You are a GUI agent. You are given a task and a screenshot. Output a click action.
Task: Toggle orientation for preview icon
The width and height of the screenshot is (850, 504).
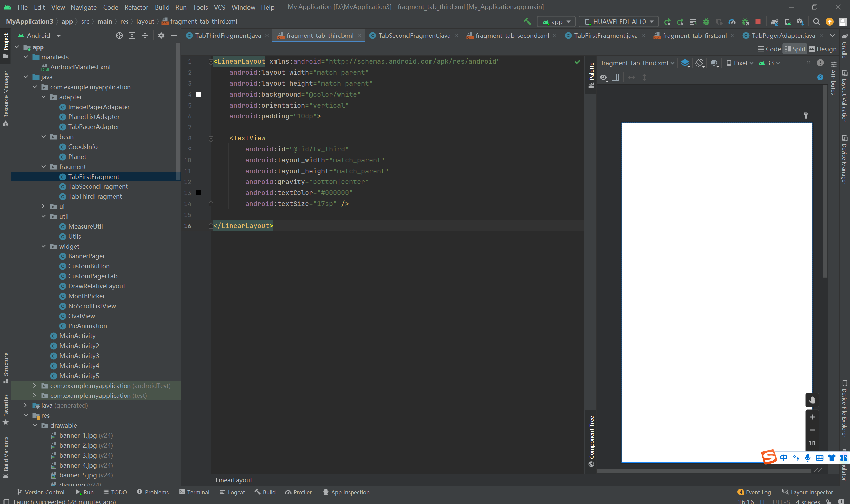[699, 63]
